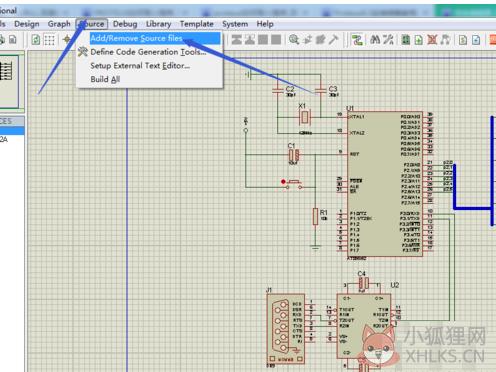Open the Template menu
Image resolution: width=496 pixels, height=372 pixels.
pos(197,24)
